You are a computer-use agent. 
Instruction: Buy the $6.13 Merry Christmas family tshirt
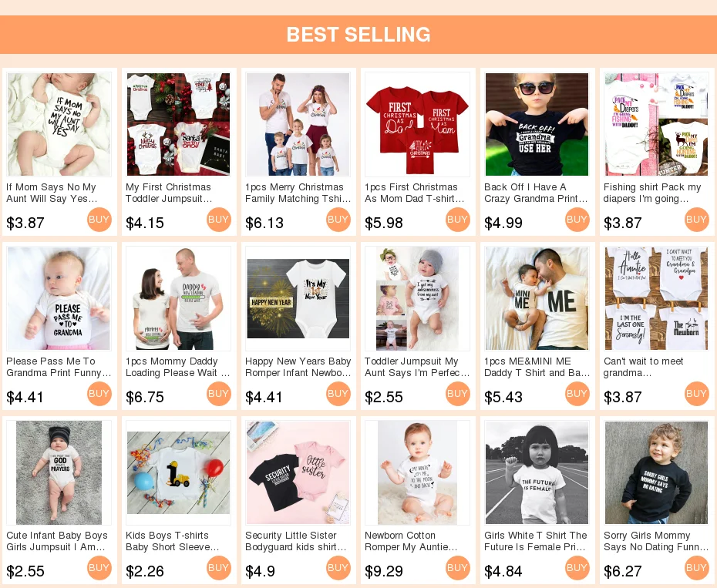click(338, 220)
